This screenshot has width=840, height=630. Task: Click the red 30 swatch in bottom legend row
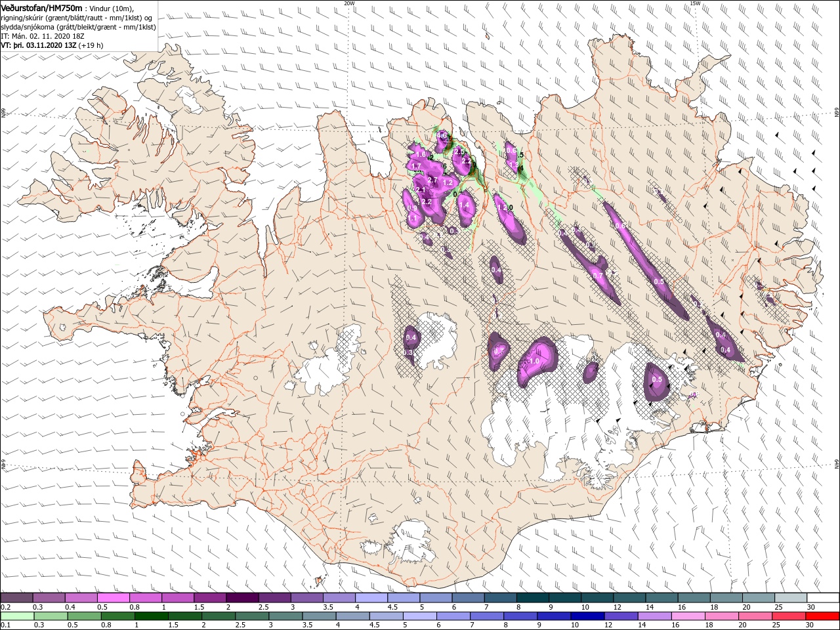[823, 616]
